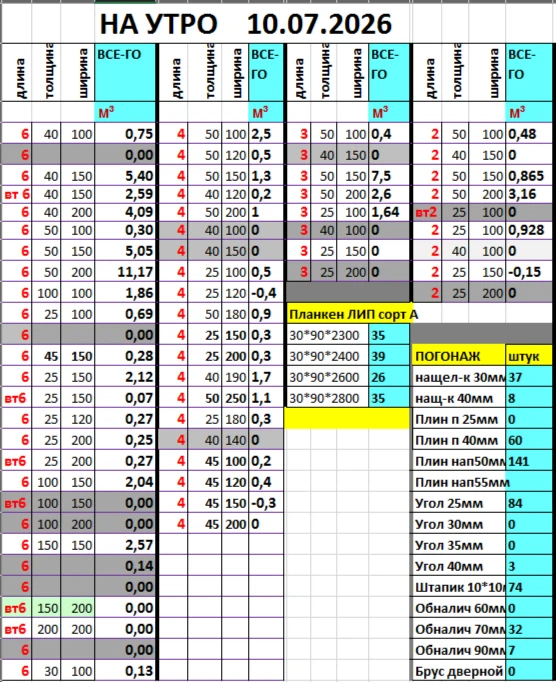Click the first ВСЕ-ГО column header
This screenshot has height=682, width=556.
point(125,72)
